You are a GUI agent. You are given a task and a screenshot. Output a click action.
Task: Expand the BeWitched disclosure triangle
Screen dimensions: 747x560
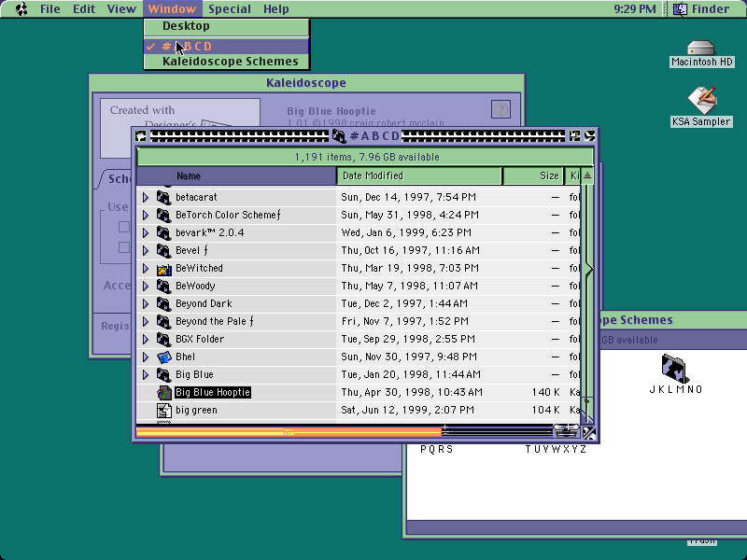146,269
